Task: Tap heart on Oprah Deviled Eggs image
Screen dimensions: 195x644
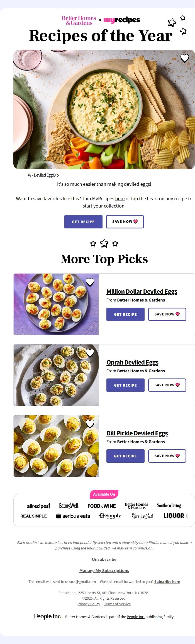Action: (90, 353)
